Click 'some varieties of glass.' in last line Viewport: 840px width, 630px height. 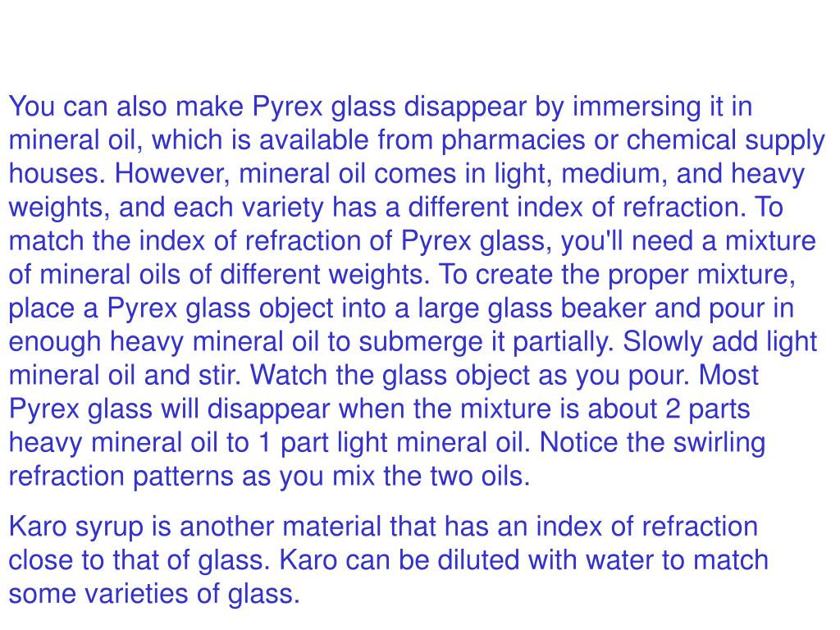(x=154, y=596)
